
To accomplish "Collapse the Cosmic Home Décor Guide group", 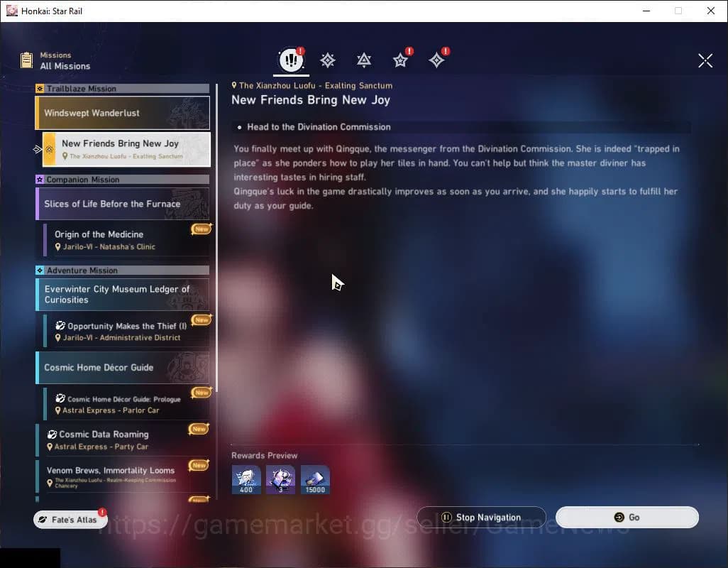I will 123,367.
